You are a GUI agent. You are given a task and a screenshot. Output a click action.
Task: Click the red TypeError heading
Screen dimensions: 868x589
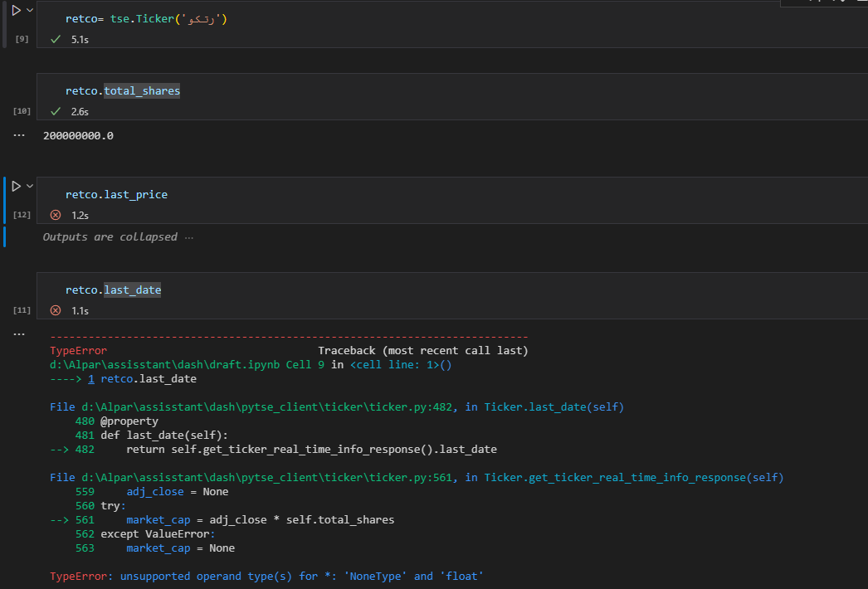coord(78,350)
